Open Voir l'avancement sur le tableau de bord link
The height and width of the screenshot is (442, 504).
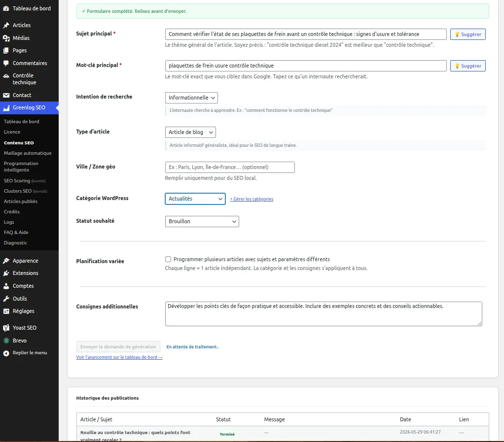coord(119,357)
